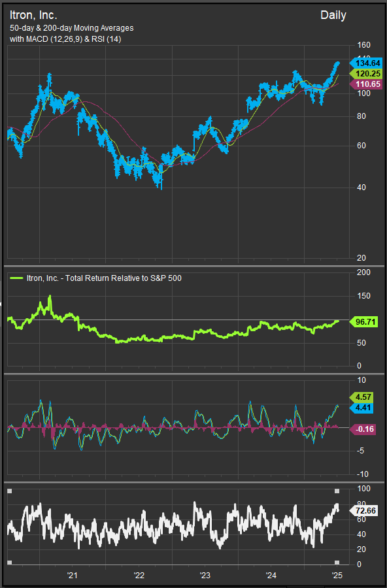Click the 40 price axis label
The height and width of the screenshot is (588, 387).
click(362, 187)
